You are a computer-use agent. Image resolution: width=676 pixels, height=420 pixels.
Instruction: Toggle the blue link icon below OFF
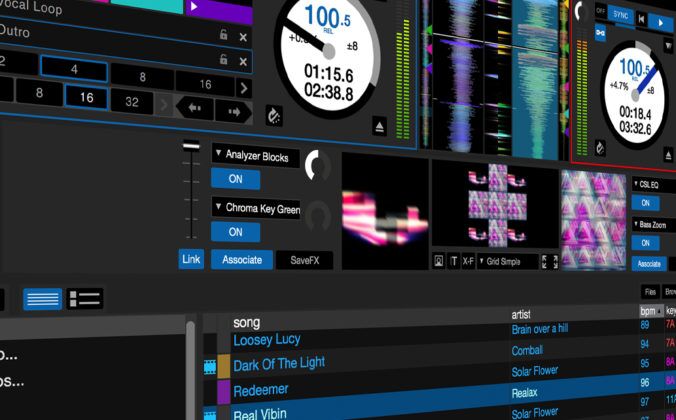[x=600, y=32]
